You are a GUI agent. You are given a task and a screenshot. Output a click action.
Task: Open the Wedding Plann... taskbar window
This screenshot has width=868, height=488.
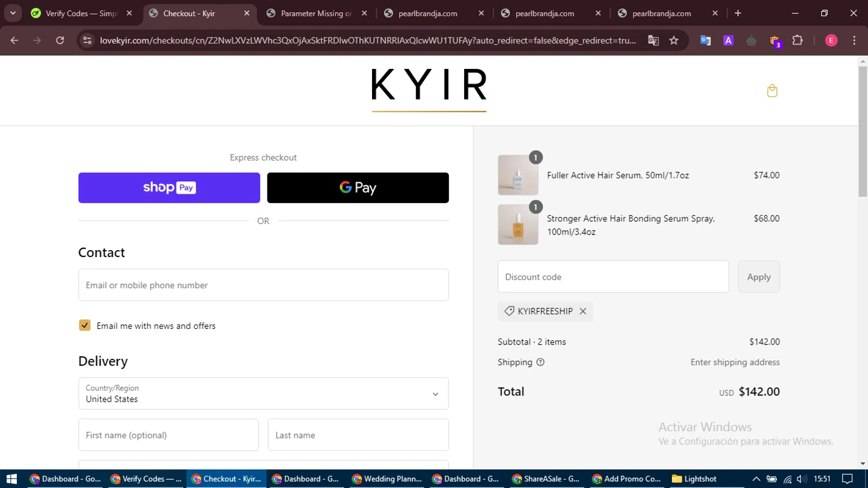coord(387,479)
